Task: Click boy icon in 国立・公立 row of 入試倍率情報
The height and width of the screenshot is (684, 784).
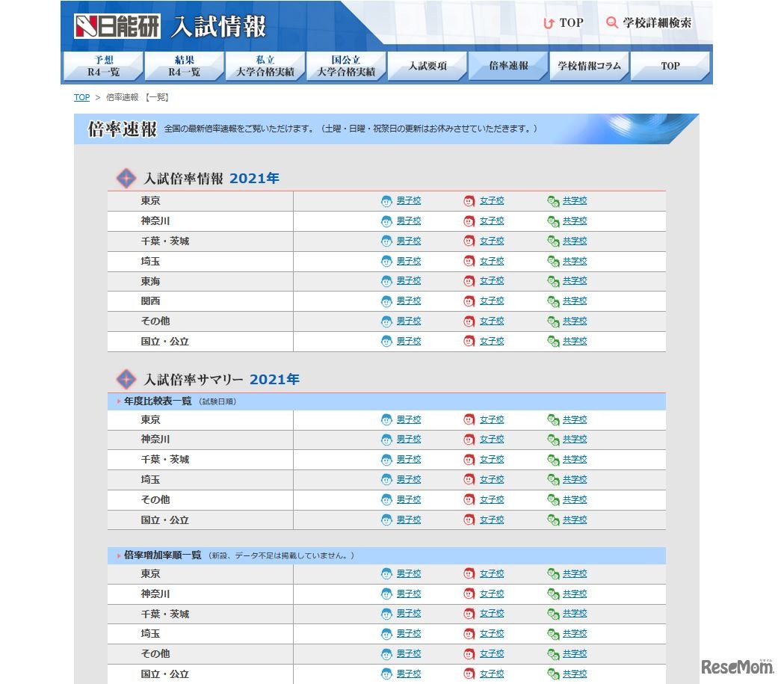Action: (386, 341)
